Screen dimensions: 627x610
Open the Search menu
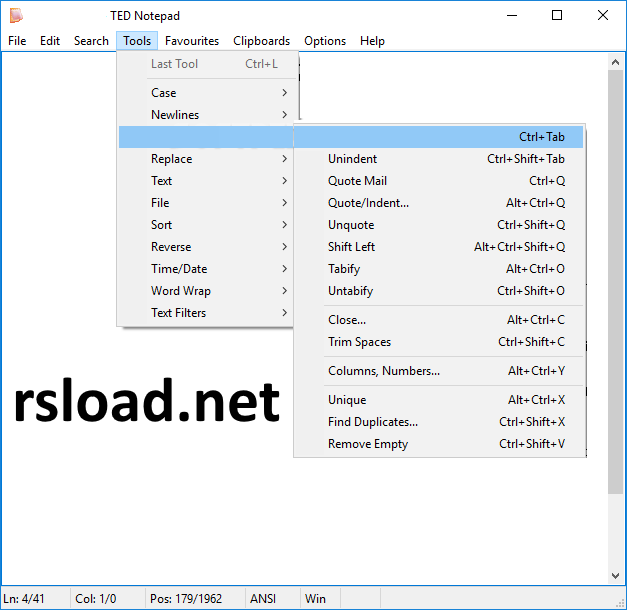91,41
